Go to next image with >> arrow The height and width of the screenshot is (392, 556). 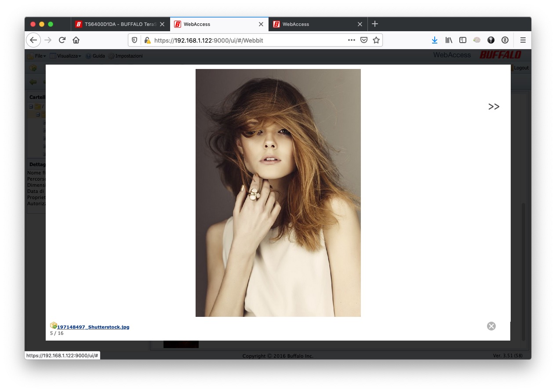pos(494,107)
